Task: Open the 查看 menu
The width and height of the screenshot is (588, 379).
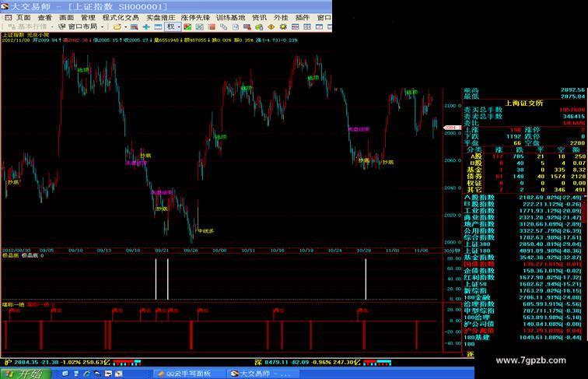Action: tap(45, 18)
